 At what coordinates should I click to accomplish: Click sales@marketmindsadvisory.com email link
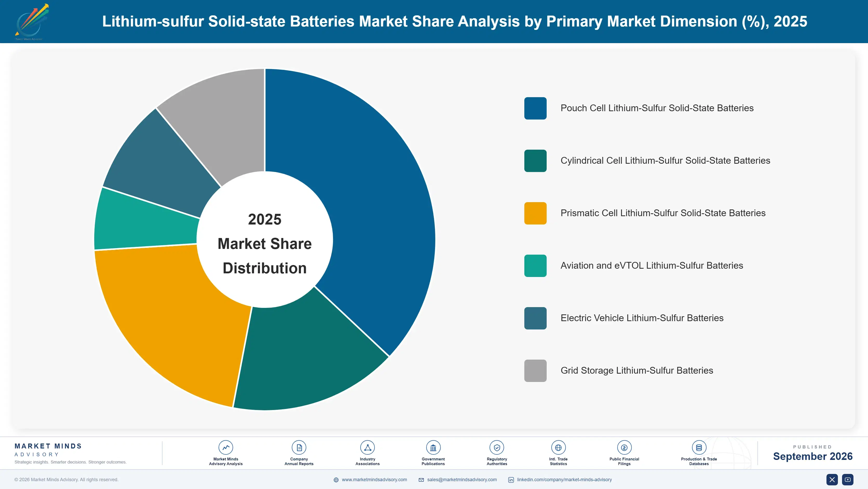(x=462, y=480)
